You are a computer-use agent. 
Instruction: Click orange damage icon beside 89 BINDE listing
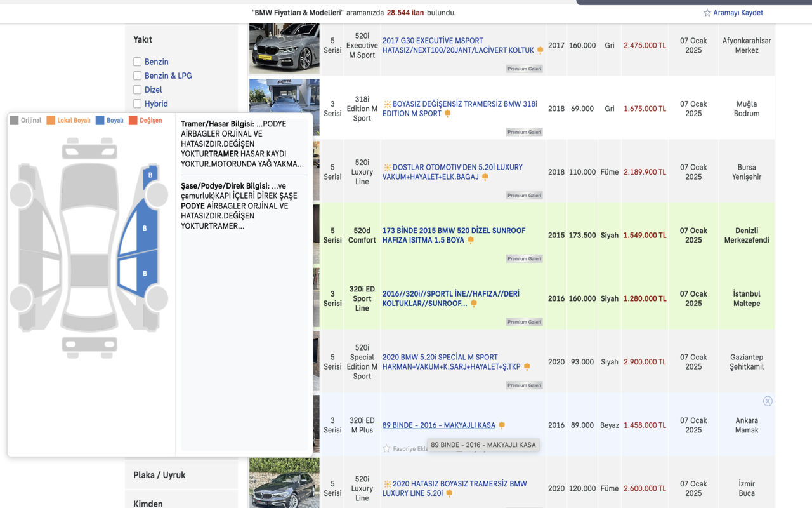[x=502, y=425]
